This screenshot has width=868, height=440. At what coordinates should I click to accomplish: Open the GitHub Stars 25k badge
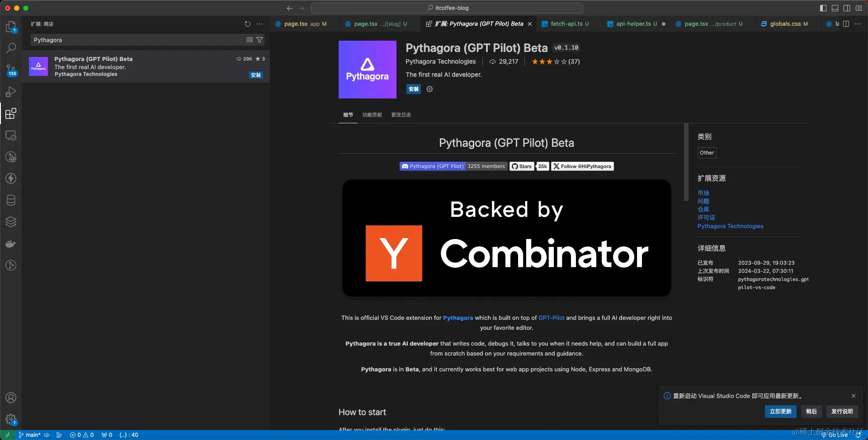tap(529, 166)
